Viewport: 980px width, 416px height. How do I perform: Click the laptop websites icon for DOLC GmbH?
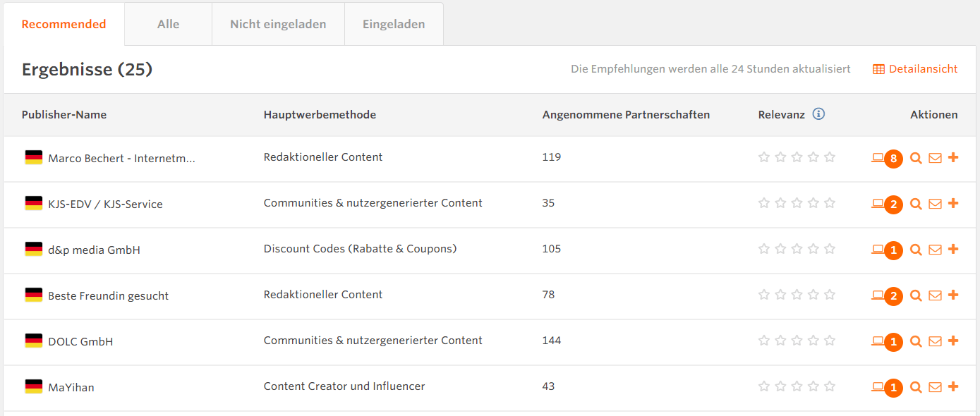tap(878, 341)
